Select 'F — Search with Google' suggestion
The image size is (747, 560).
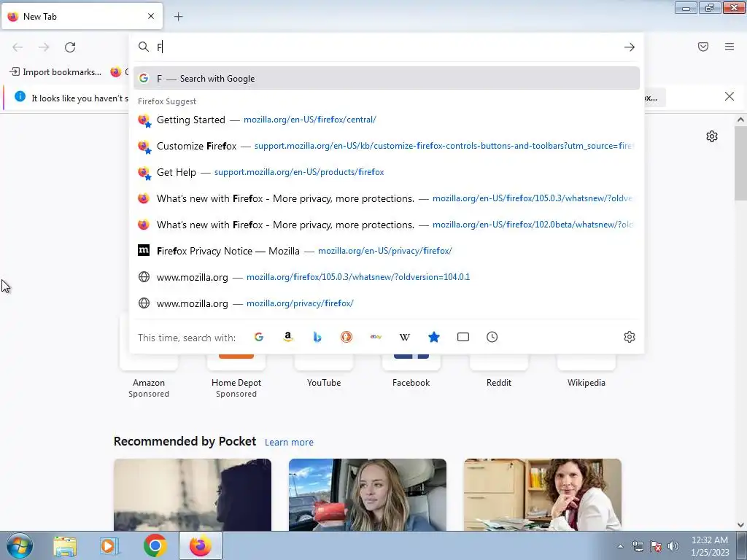coord(387,79)
